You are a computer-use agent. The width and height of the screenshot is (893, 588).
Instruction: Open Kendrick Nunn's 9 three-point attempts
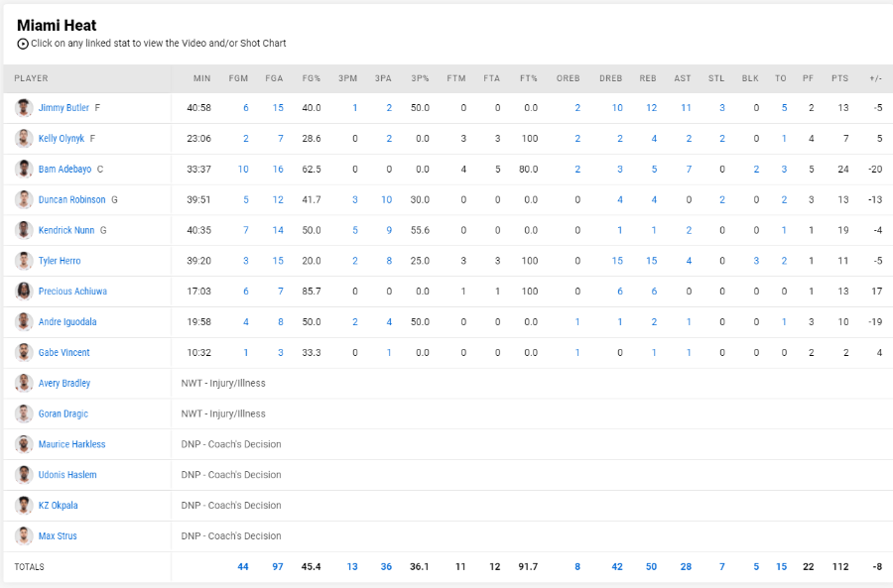(390, 230)
